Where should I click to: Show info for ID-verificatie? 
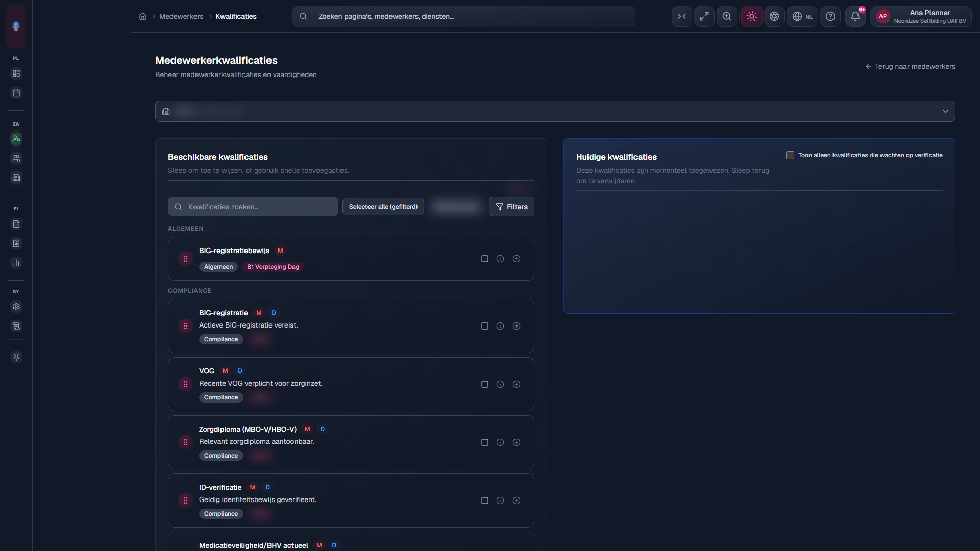500,500
